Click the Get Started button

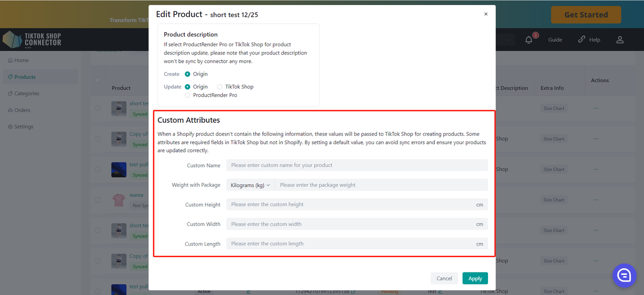(x=586, y=15)
